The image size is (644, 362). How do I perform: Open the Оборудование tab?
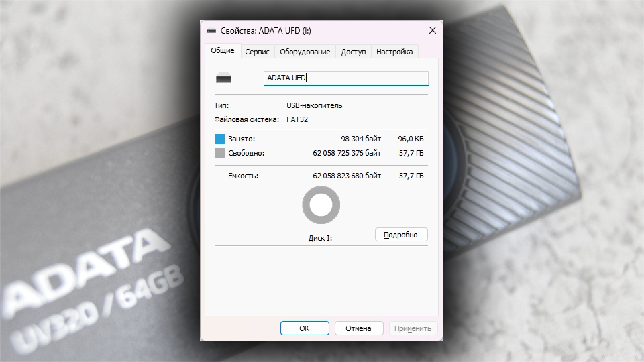305,52
